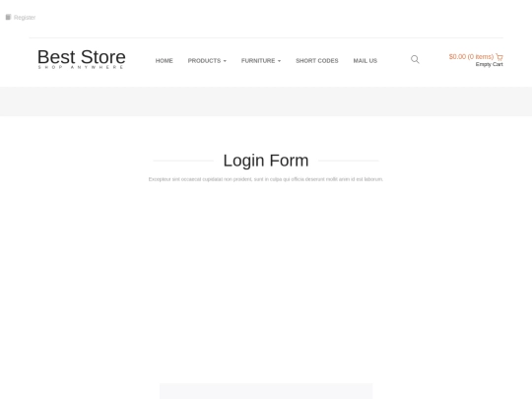Click the shopping cart icon

(499, 57)
